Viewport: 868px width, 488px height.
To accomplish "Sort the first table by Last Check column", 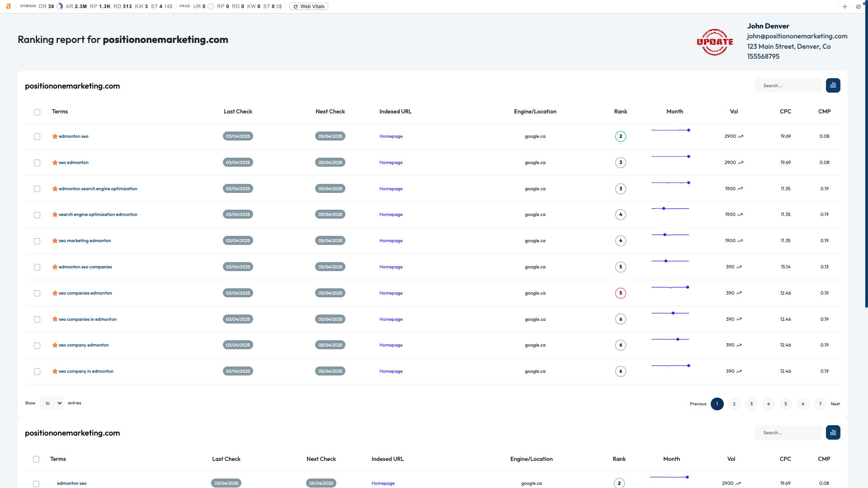I will [x=238, y=112].
